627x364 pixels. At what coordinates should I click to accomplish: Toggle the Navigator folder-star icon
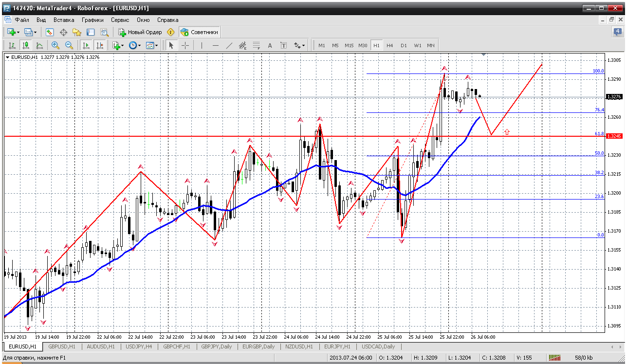[77, 32]
